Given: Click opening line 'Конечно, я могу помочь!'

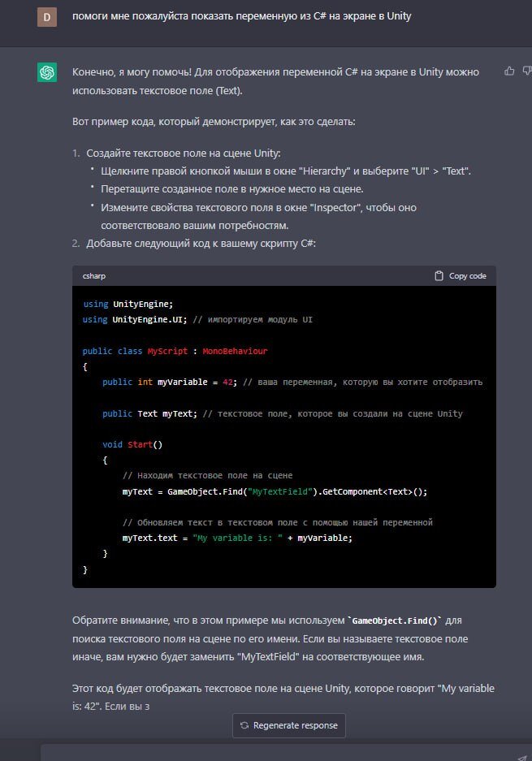Looking at the screenshot, I should (275, 81).
